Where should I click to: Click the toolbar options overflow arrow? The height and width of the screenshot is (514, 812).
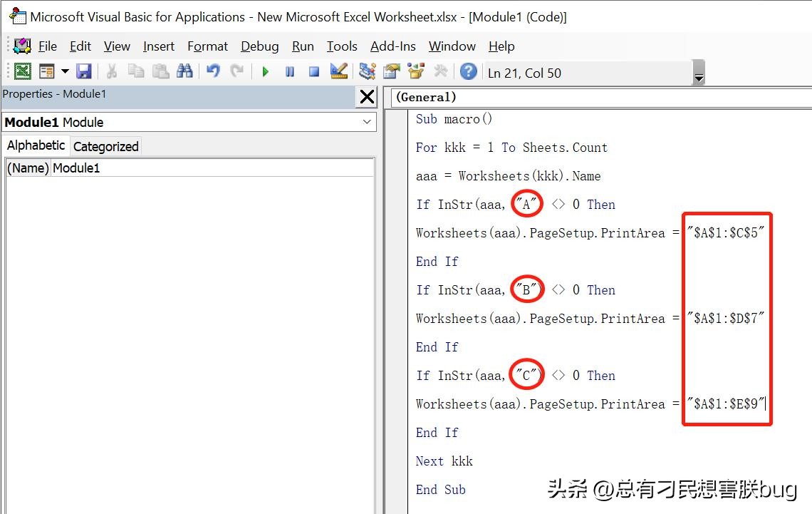tap(699, 73)
